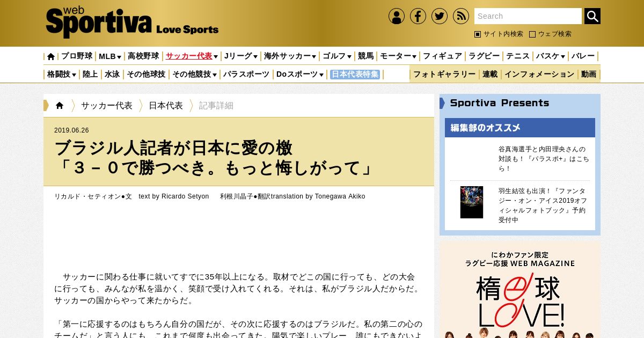
Task: Open the ファンタジー・オン・アイス2019 photobook link
Action: coord(542,205)
